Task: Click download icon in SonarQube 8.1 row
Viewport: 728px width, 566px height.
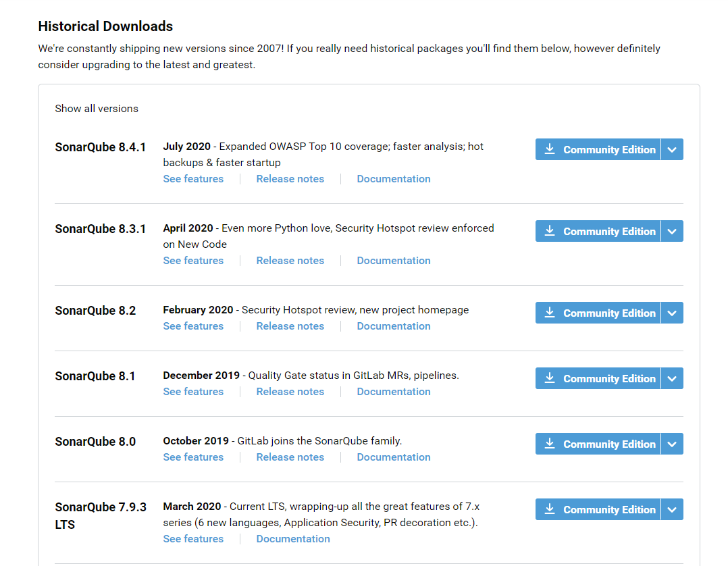Action: tap(550, 378)
